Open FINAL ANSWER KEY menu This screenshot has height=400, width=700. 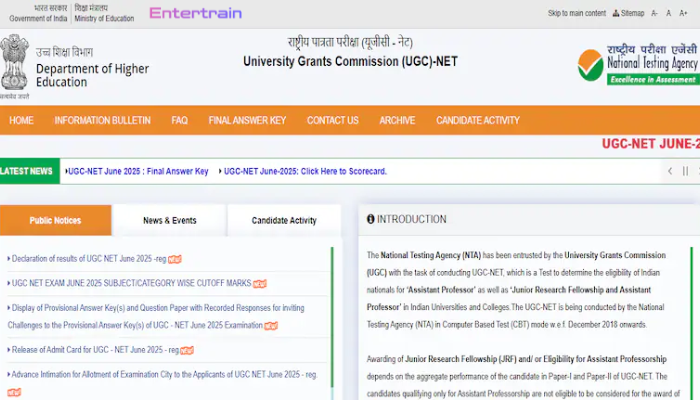click(247, 120)
